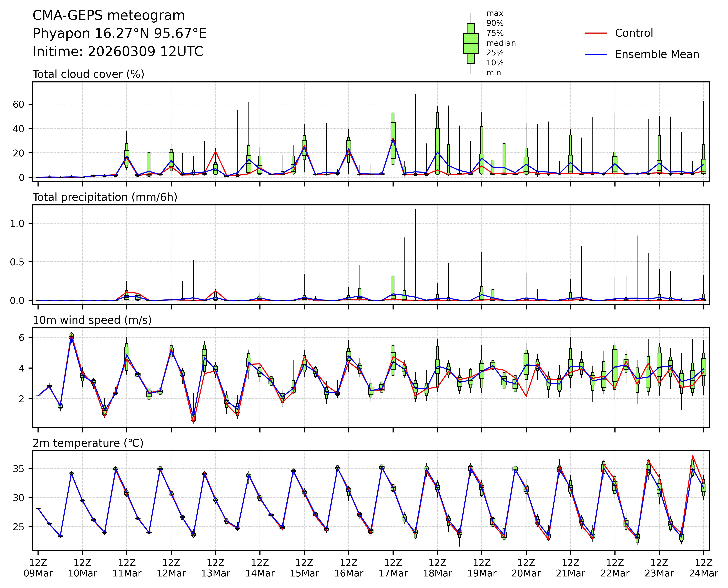Click the 10m wind speed panel title
Image resolution: width=728 pixels, height=588 pixels.
click(x=92, y=320)
